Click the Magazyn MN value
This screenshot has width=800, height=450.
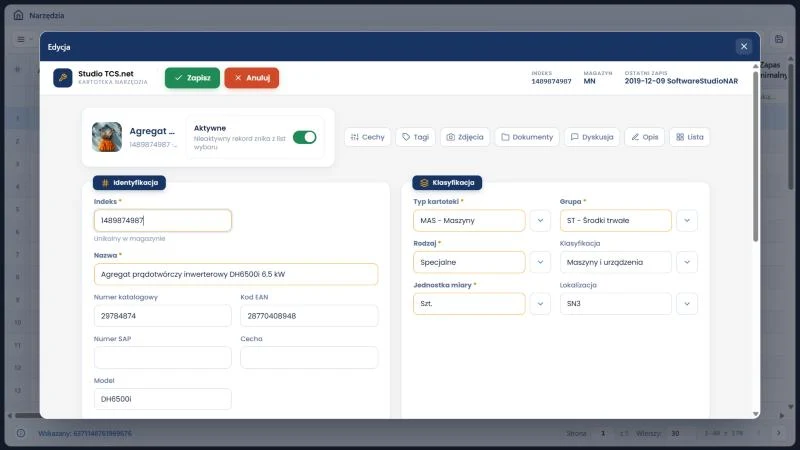coord(589,81)
